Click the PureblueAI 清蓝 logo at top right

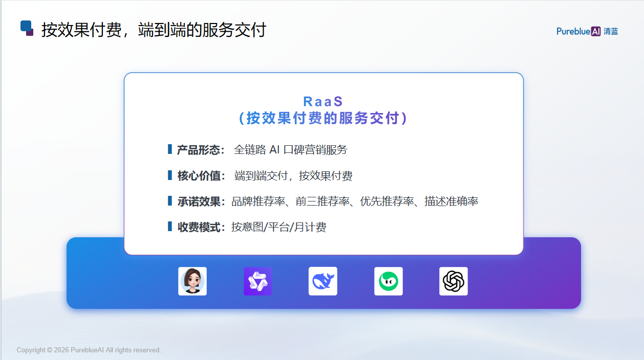pyautogui.click(x=587, y=31)
